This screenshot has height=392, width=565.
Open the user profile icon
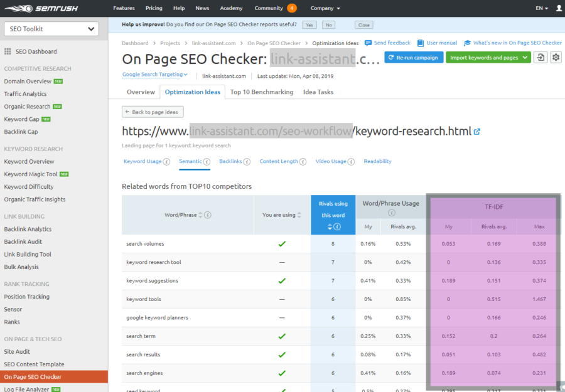point(559,8)
